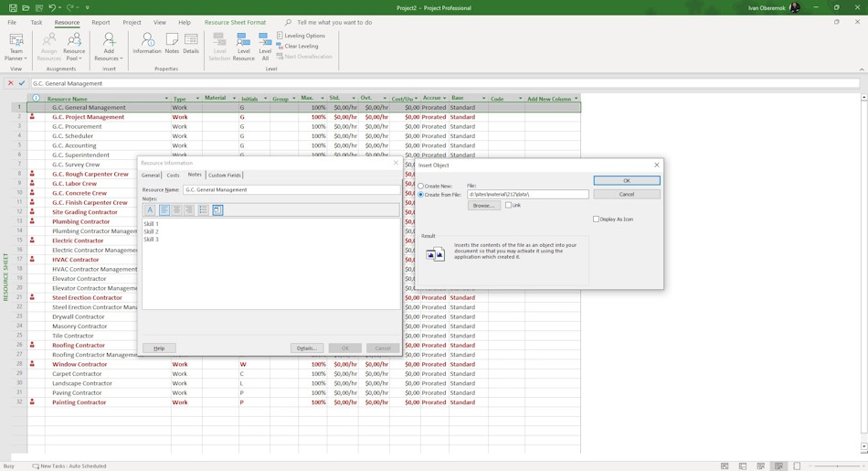Click Details... button in Resource Information
Image resolution: width=868 pixels, height=471 pixels.
pos(307,348)
